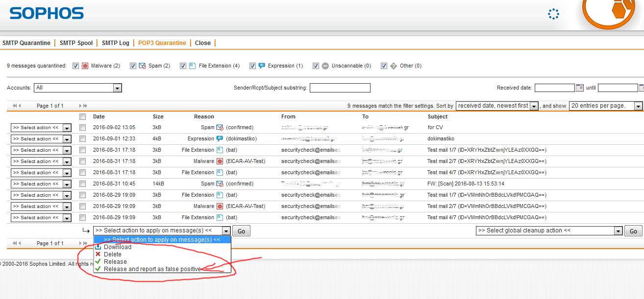Go to first page using bottom pager arrows
644x299 pixels.
(14, 243)
